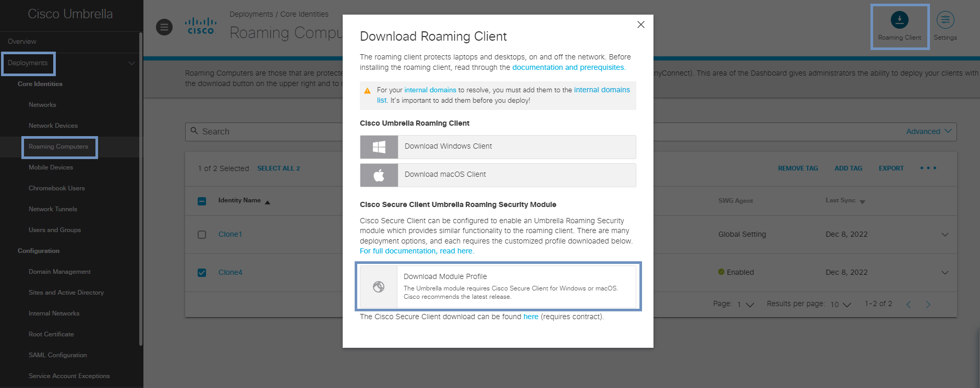The width and height of the screenshot is (980, 388).
Task: Select Deployments in the sidebar
Action: (28, 63)
